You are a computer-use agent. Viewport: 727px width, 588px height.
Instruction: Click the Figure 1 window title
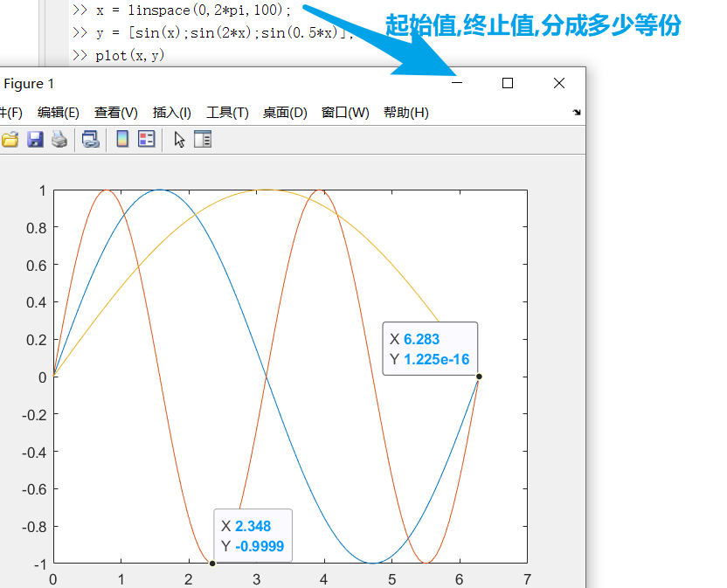(29, 84)
